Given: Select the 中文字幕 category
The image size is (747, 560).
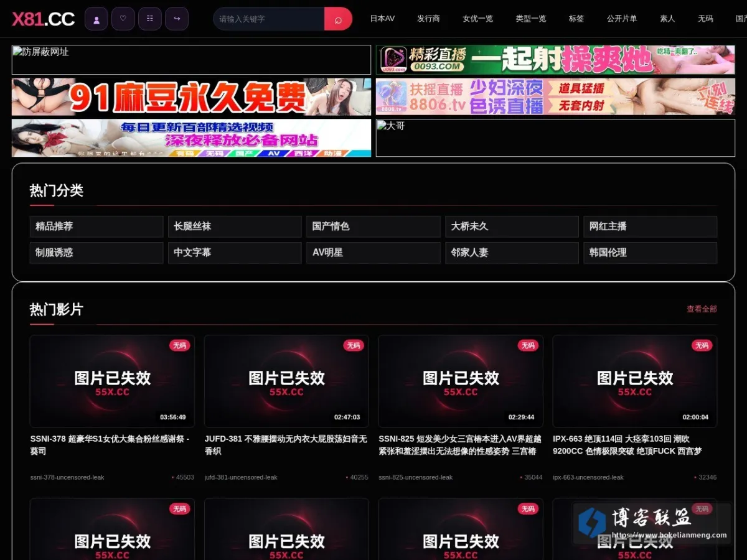Looking at the screenshot, I should (x=235, y=253).
